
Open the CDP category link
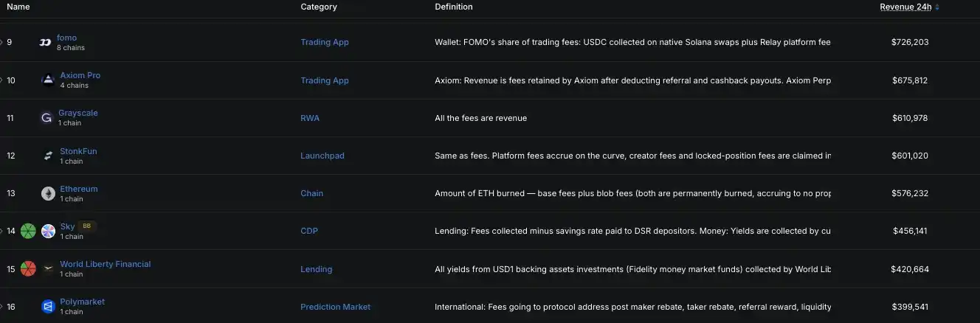coord(309,231)
